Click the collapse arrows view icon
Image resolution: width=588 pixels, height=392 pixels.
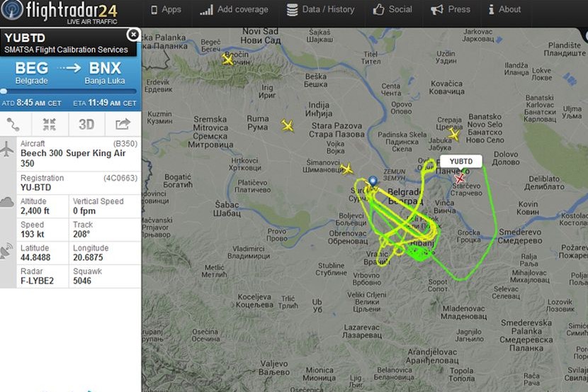click(49, 124)
